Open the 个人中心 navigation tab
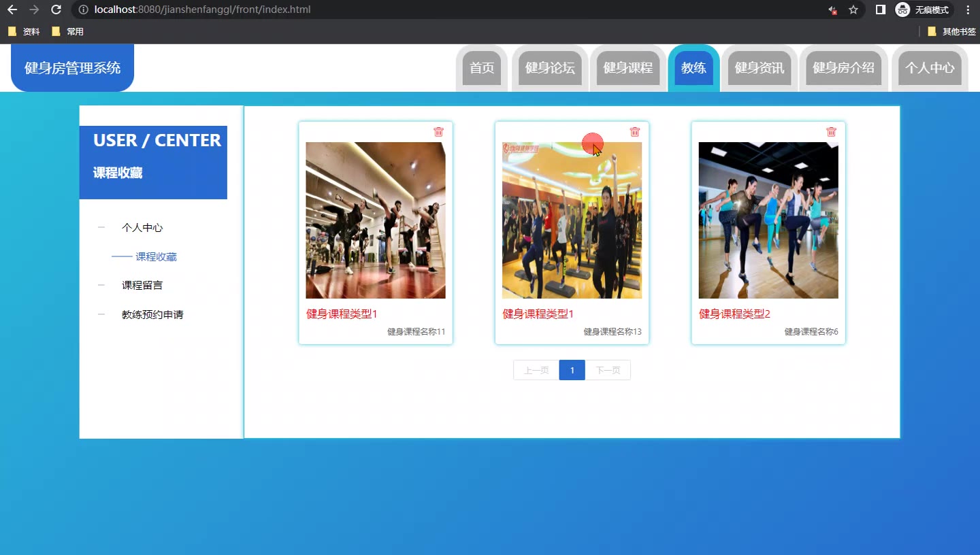Screen dimensions: 980x555 (930, 68)
